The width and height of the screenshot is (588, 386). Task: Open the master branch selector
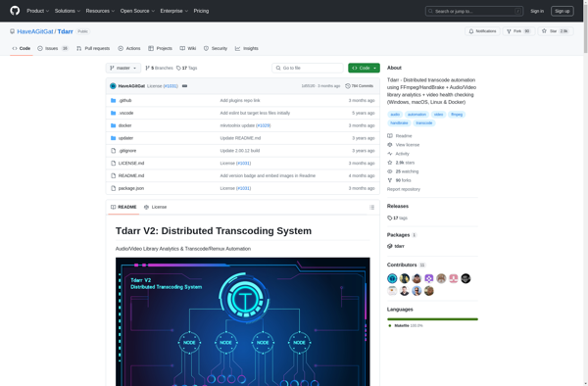pyautogui.click(x=123, y=68)
